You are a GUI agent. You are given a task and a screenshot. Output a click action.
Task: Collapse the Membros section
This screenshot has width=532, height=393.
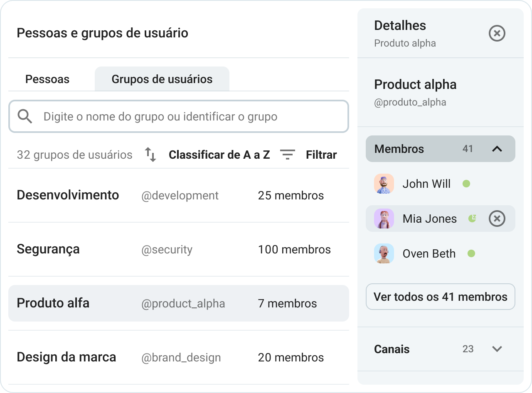pyautogui.click(x=498, y=148)
